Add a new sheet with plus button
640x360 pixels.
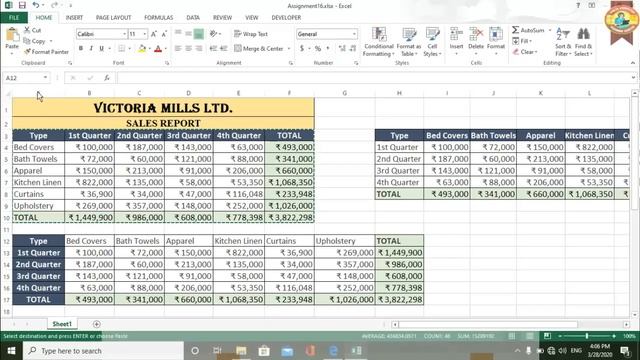click(x=97, y=324)
